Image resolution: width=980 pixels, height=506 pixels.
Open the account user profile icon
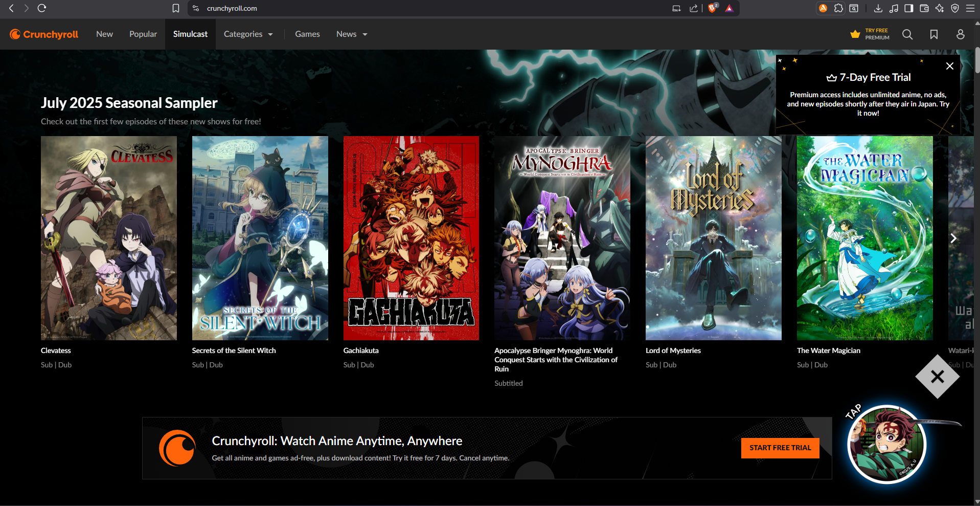coord(961,34)
